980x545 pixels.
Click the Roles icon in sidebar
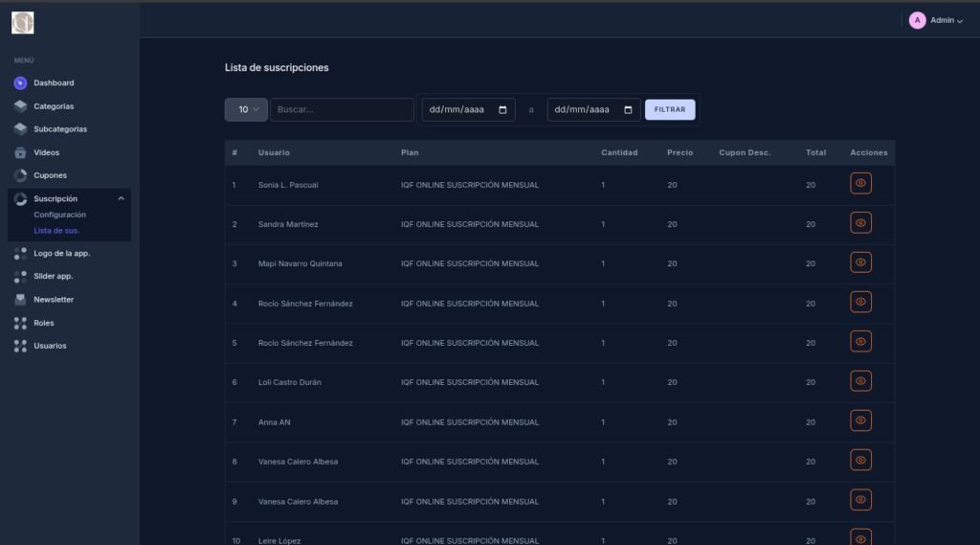[20, 323]
